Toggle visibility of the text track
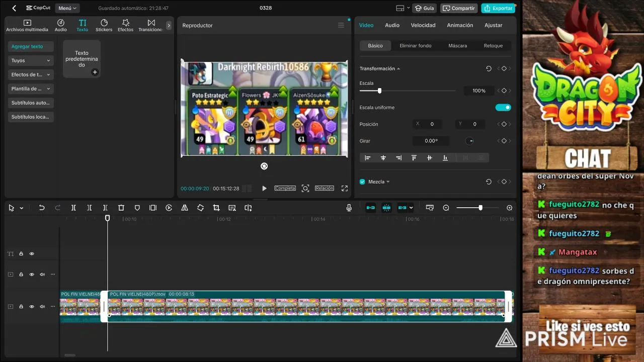Screen dimensions: 644x362 point(32,254)
